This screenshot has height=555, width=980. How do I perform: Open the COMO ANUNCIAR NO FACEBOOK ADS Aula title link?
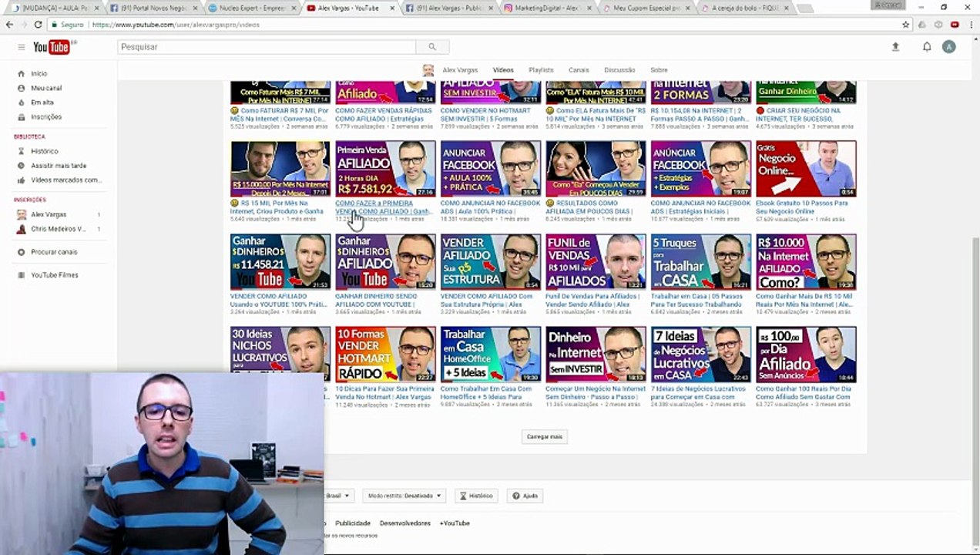point(490,207)
